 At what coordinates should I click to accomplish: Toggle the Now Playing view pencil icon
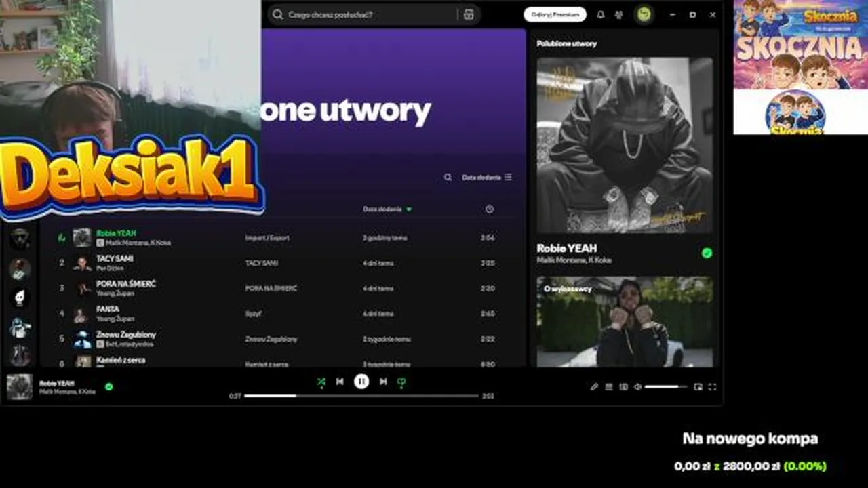click(x=594, y=387)
